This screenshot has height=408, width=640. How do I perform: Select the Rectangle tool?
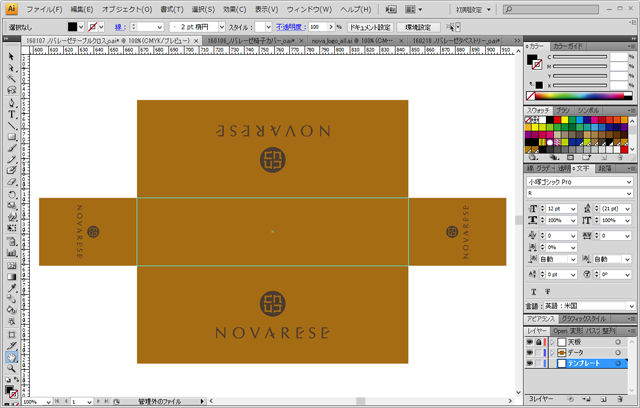tap(11, 137)
